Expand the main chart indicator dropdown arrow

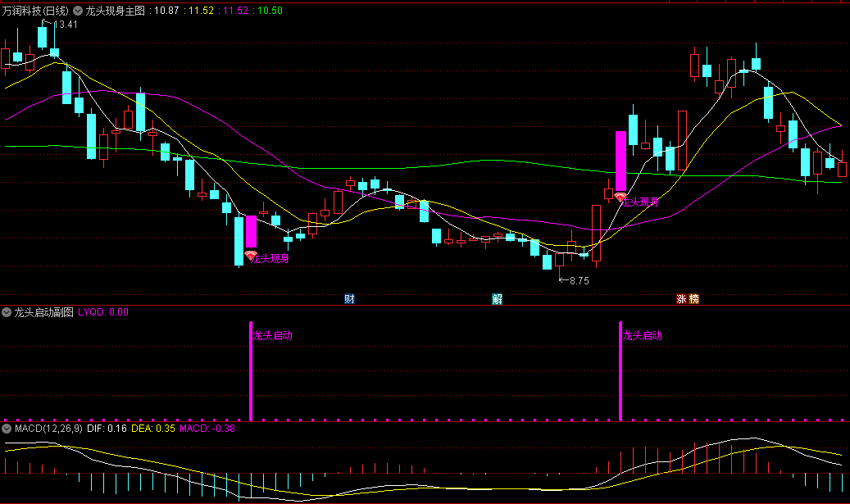78,11
